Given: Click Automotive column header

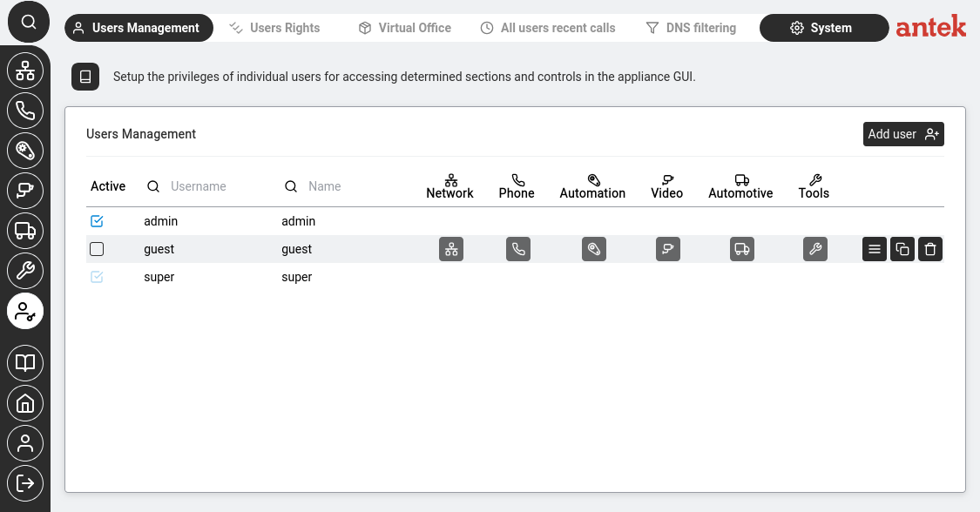Looking at the screenshot, I should 740,186.
